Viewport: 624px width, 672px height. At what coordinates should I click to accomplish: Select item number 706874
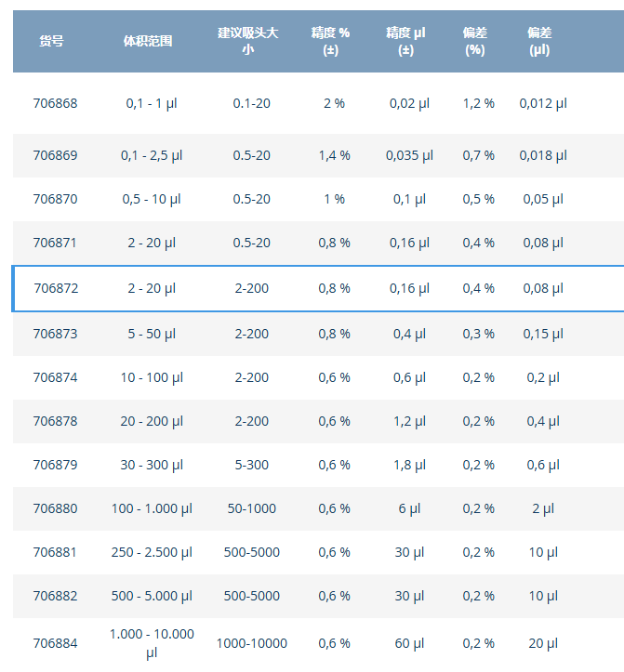coord(55,377)
